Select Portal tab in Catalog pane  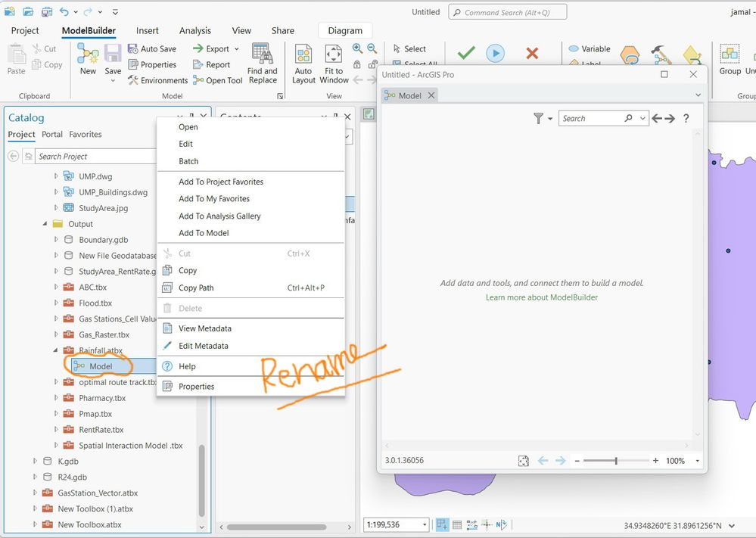click(x=52, y=134)
